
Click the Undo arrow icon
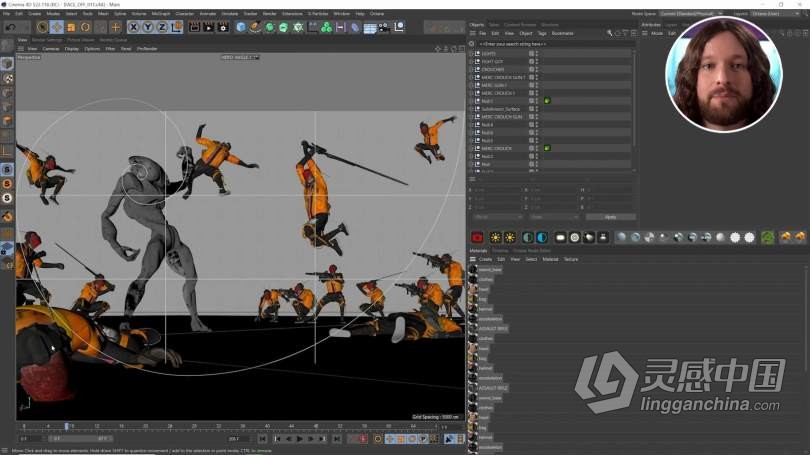(11, 27)
